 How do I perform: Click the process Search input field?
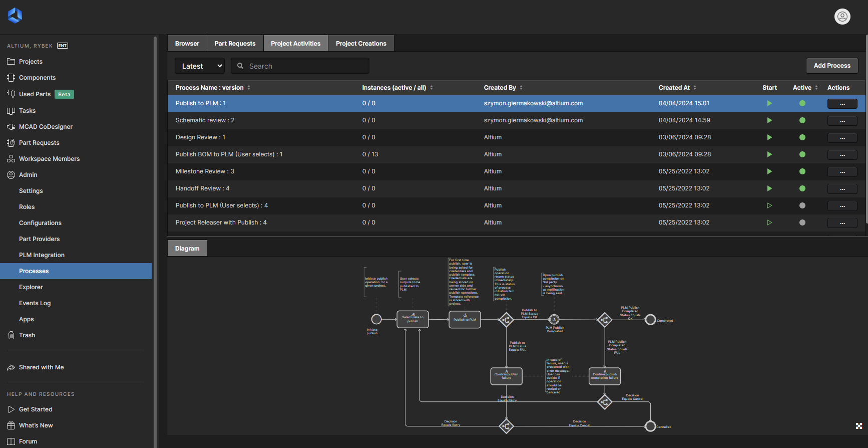point(300,66)
